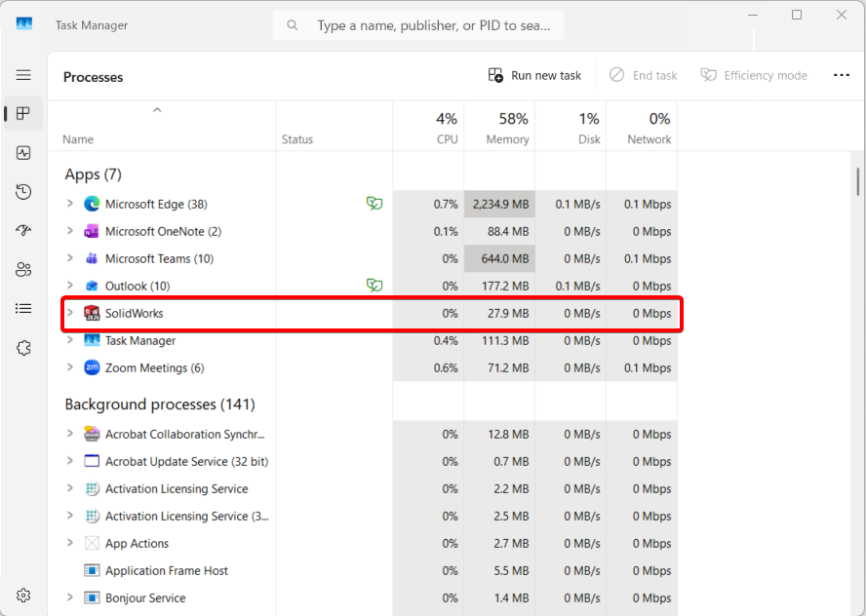The image size is (866, 616).
Task: Select Task Manager's 111.3 MB memory cell
Action: pos(499,340)
